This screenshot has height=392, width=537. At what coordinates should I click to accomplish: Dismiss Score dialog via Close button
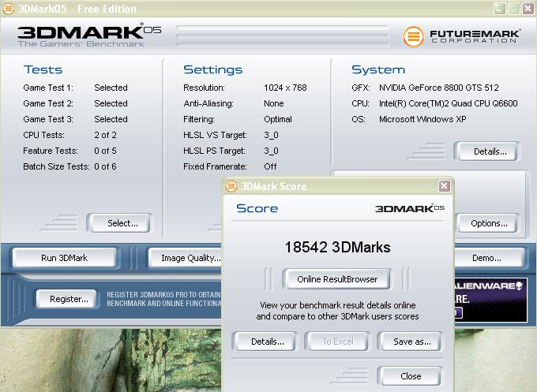[x=411, y=376]
